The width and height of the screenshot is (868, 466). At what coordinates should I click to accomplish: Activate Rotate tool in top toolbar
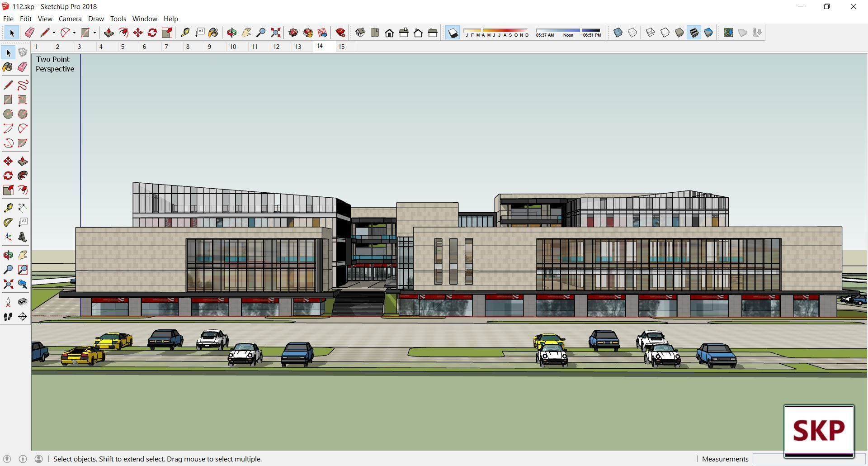tap(152, 33)
